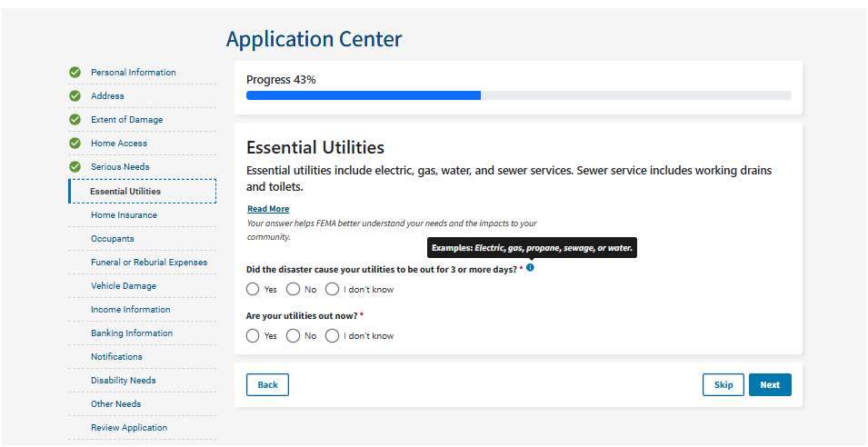Select Yes for utilities out now
Viewport: 868px width, 447px height.
click(x=253, y=336)
